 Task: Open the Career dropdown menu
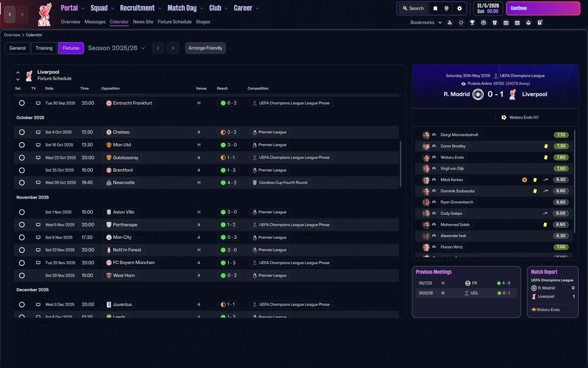(x=247, y=8)
